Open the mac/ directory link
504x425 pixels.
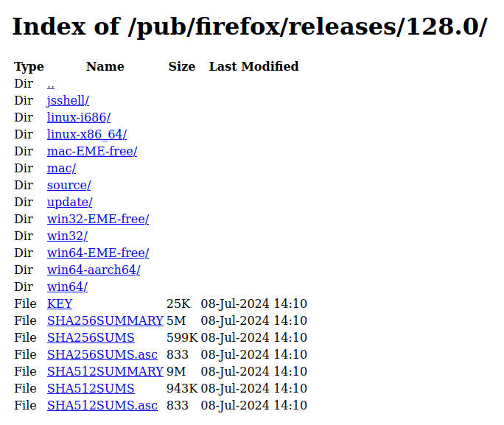click(61, 169)
